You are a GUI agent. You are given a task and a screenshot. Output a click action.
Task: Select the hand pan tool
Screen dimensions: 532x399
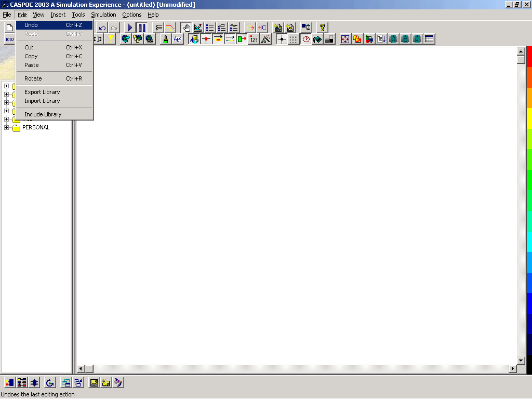pos(187,28)
